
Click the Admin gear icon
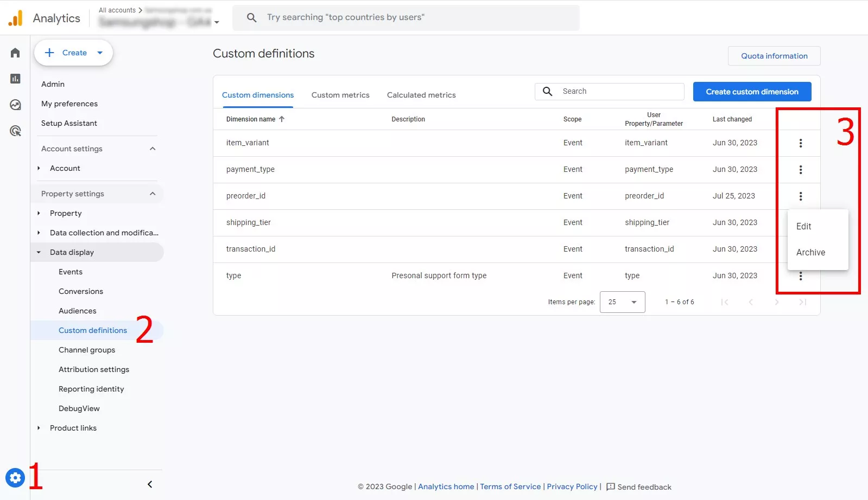point(15,478)
